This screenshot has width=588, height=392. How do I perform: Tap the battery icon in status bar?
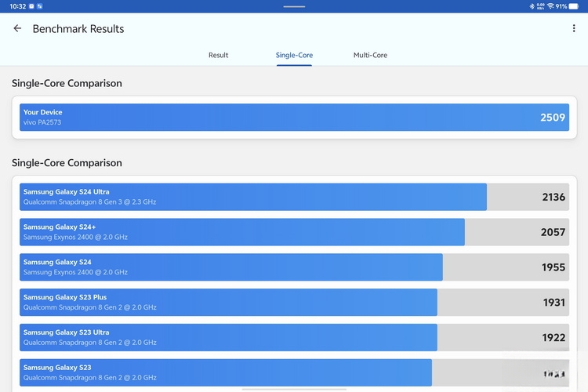coord(573,6)
